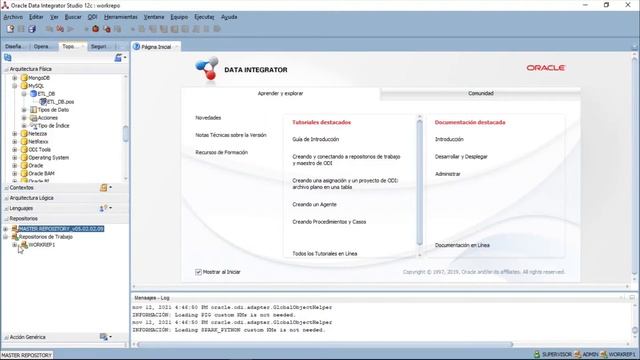Viewport: 640px width, 360px height.
Task: Expand the MASTER REPOSITORY node
Action: click(x=6, y=229)
